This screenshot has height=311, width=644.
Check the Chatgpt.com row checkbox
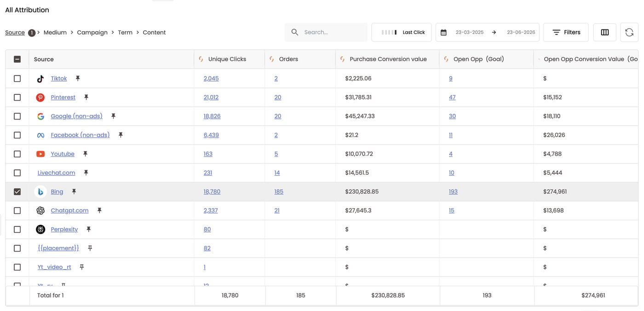pyautogui.click(x=17, y=211)
